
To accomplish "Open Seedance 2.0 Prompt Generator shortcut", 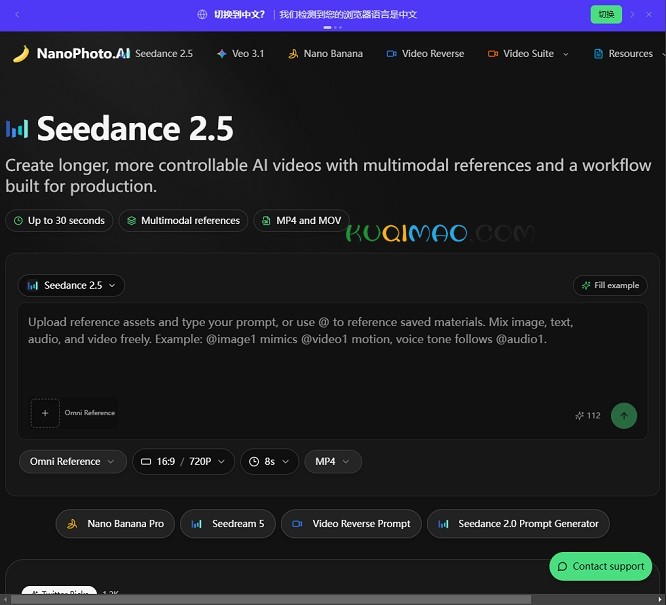I will [518, 523].
